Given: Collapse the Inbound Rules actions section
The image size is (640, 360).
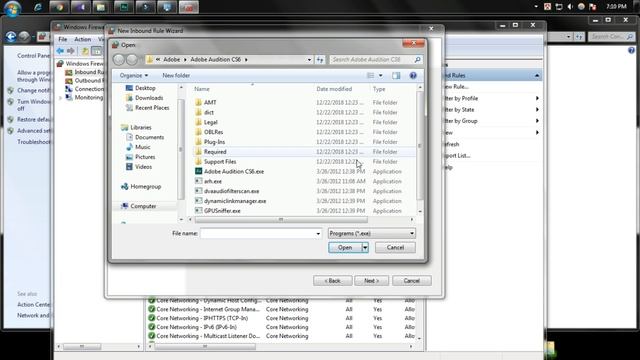Looking at the screenshot, I should tap(537, 76).
